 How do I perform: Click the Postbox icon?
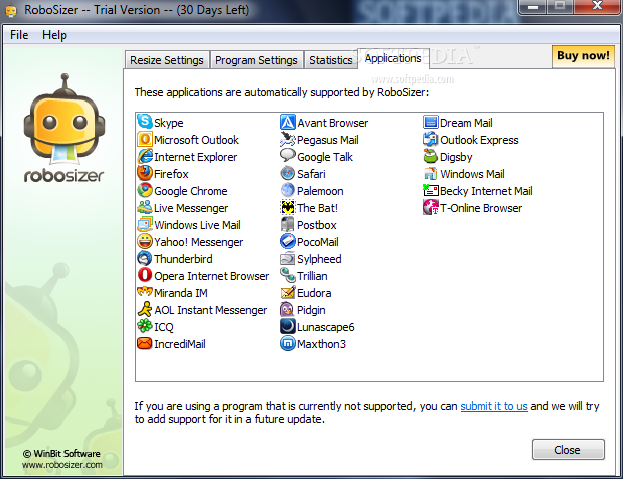(288, 224)
